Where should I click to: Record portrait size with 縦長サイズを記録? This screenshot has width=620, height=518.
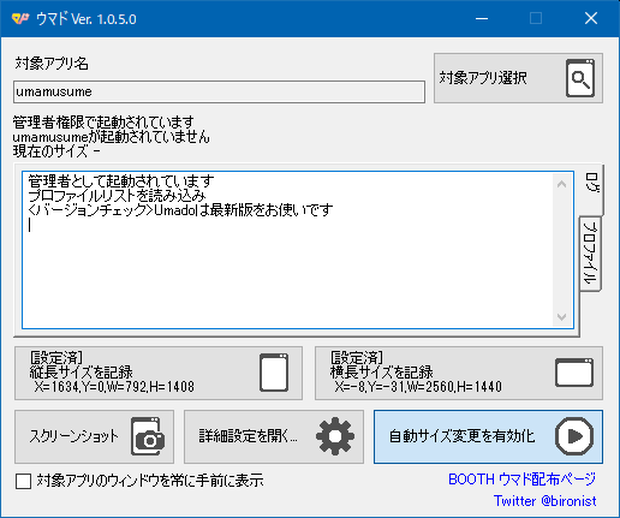tap(159, 373)
